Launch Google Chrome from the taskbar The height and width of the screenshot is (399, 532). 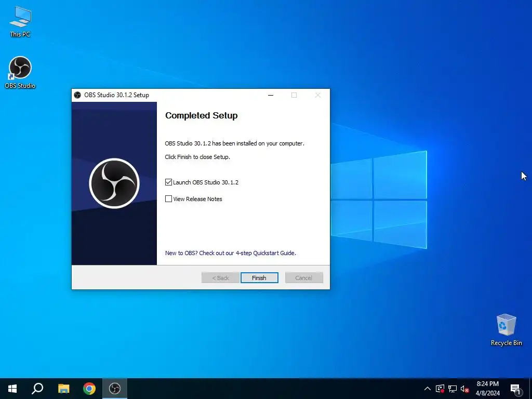(x=89, y=389)
